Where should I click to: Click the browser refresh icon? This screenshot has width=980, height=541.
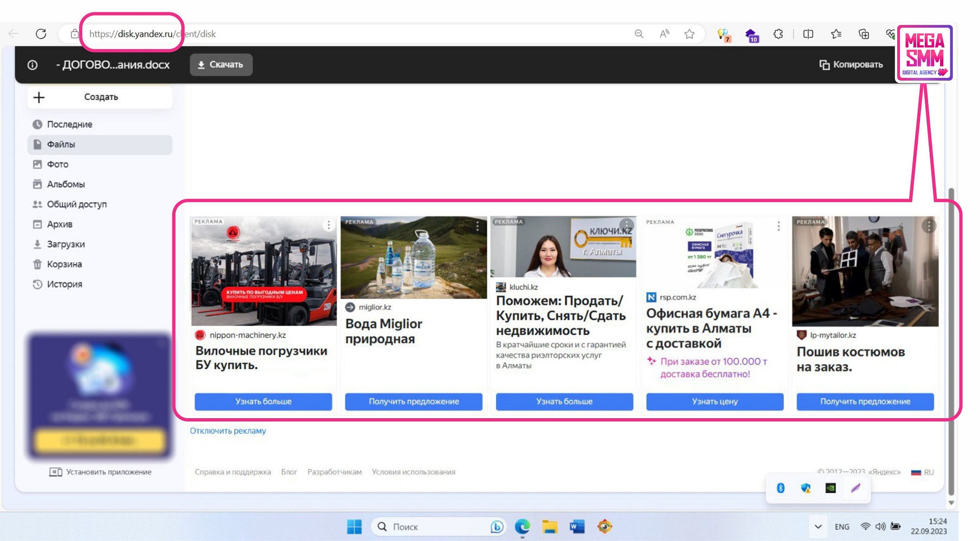pyautogui.click(x=41, y=34)
